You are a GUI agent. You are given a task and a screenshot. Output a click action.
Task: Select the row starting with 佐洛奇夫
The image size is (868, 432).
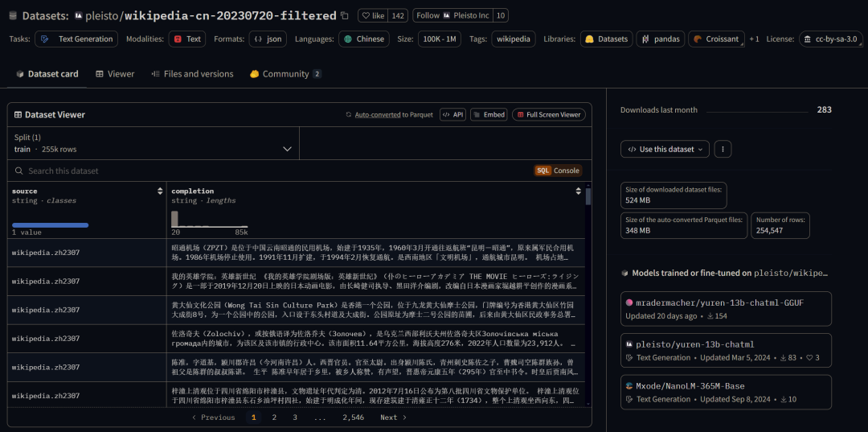tap(296, 339)
